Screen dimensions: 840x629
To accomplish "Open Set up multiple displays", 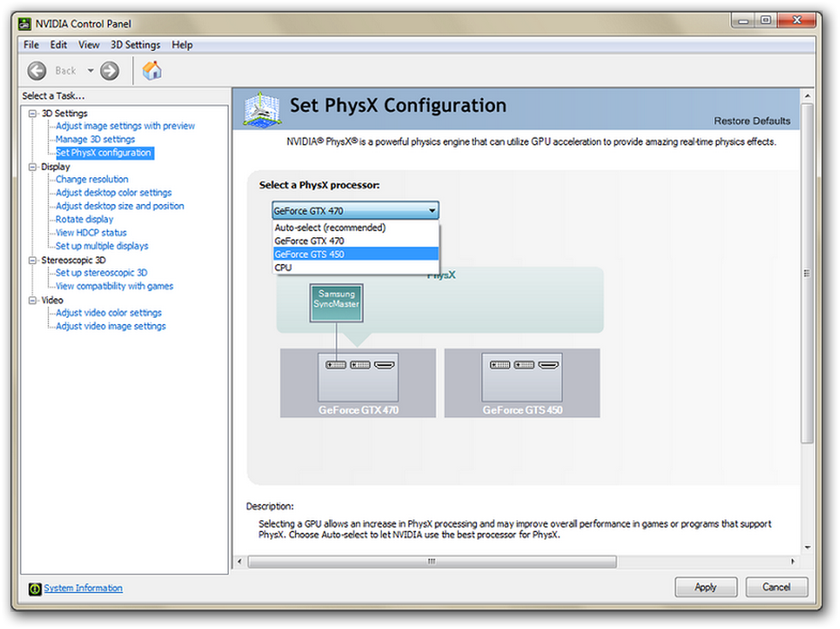I will [x=102, y=246].
